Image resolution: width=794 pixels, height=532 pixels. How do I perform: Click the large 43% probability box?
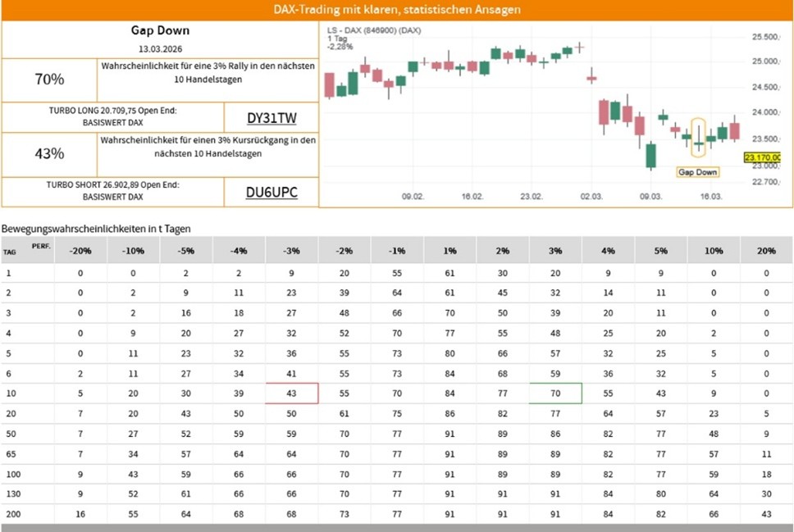[x=49, y=154]
